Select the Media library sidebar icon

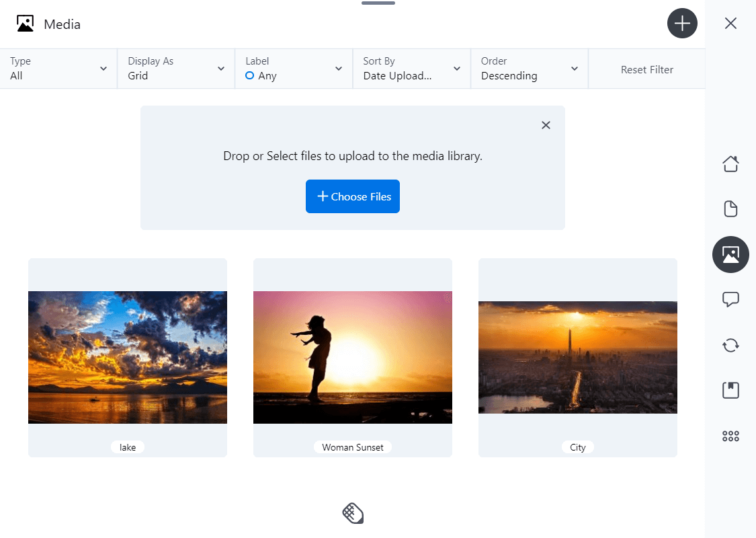[730, 254]
